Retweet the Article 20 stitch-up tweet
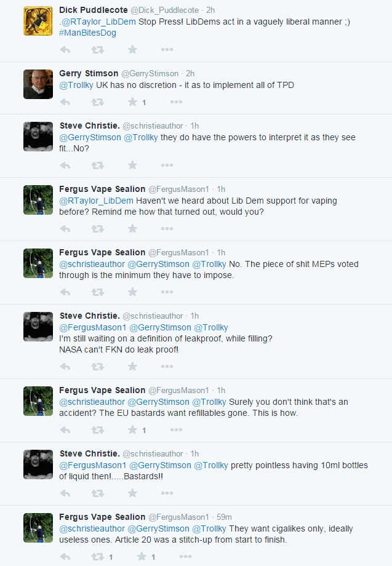The height and width of the screenshot is (566, 392). (x=98, y=557)
